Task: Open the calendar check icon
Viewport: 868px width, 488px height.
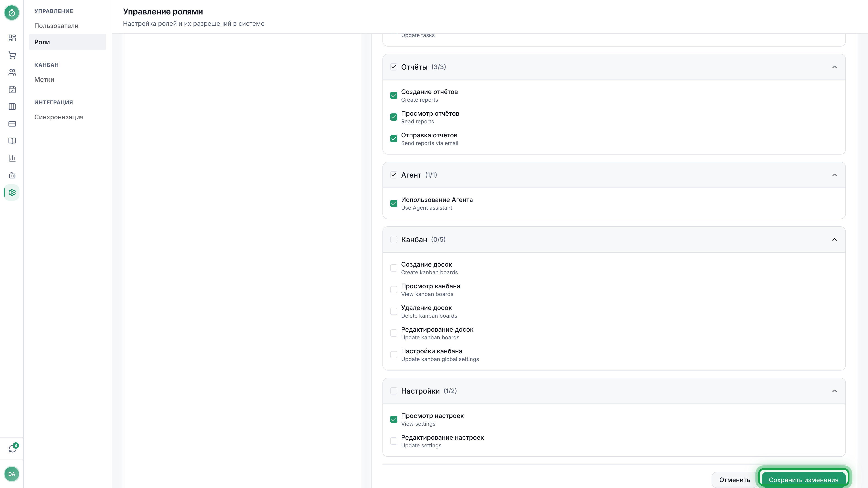Action: (x=12, y=90)
